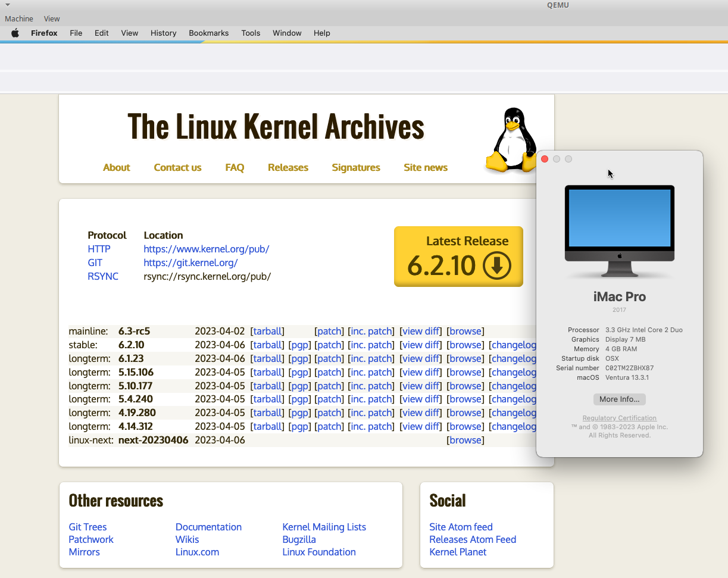
Task: Download tarball for mainline 6.3-rc5
Action: 267,331
